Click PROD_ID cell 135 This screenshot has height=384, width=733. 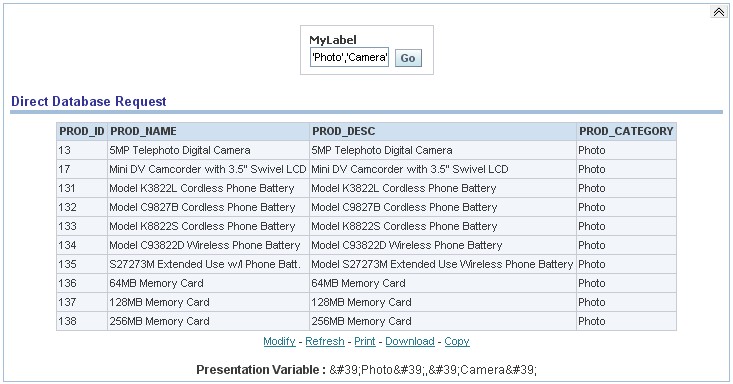coord(82,264)
